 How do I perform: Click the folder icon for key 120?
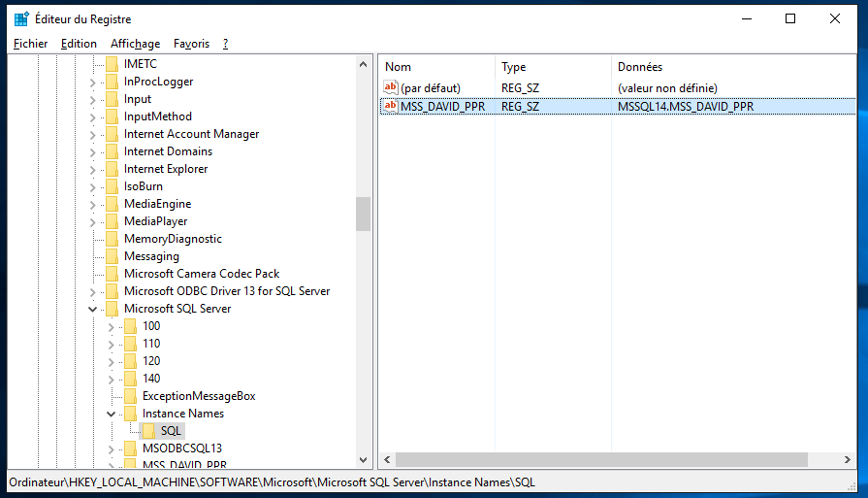[x=131, y=361]
